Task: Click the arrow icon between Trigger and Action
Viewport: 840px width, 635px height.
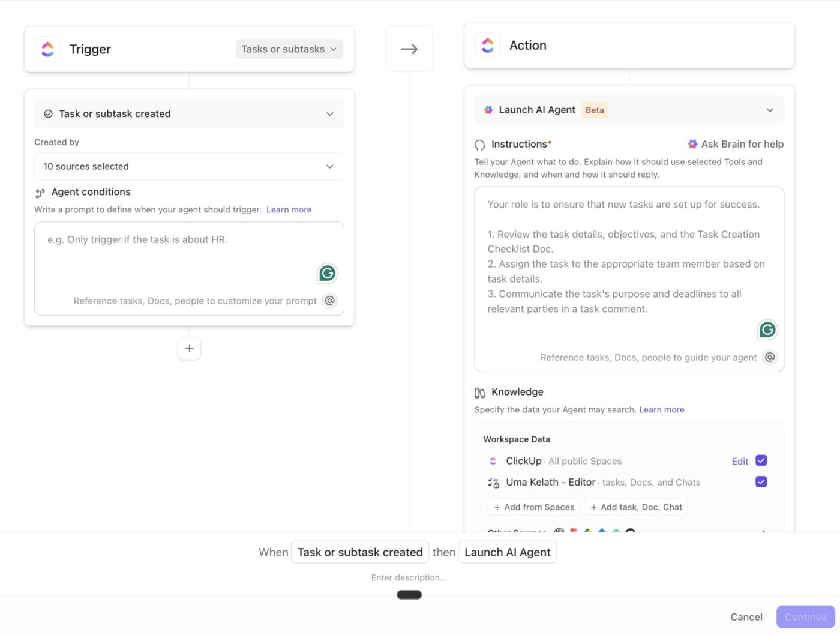Action: [x=409, y=49]
